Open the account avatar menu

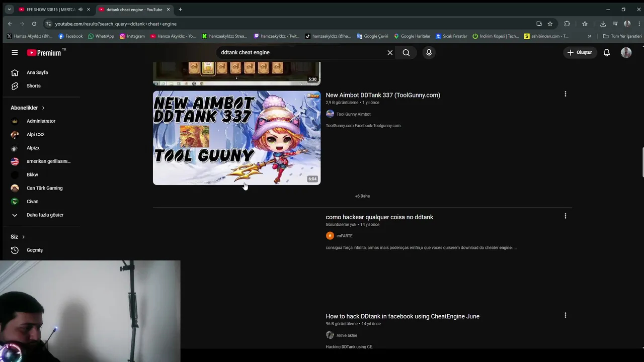coord(626,52)
